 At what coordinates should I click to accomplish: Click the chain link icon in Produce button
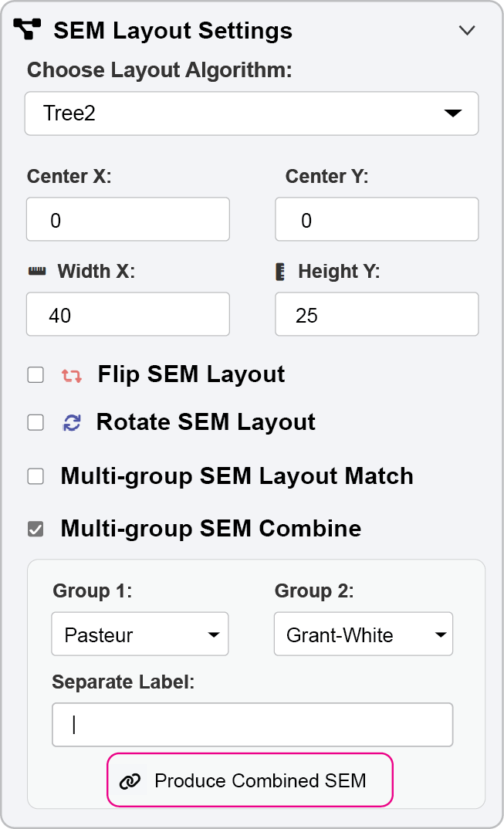click(x=130, y=781)
